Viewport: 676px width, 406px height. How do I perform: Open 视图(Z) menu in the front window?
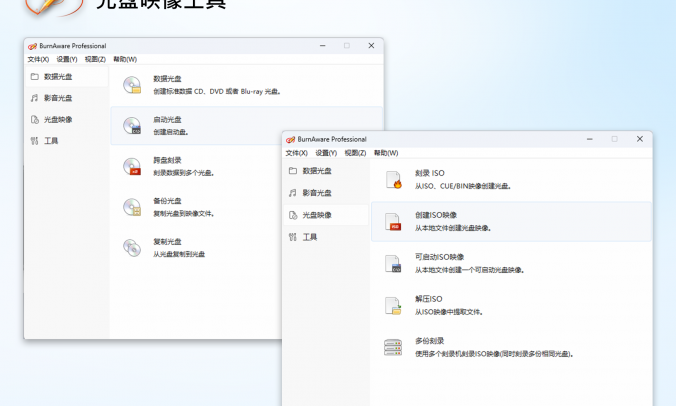(x=355, y=153)
